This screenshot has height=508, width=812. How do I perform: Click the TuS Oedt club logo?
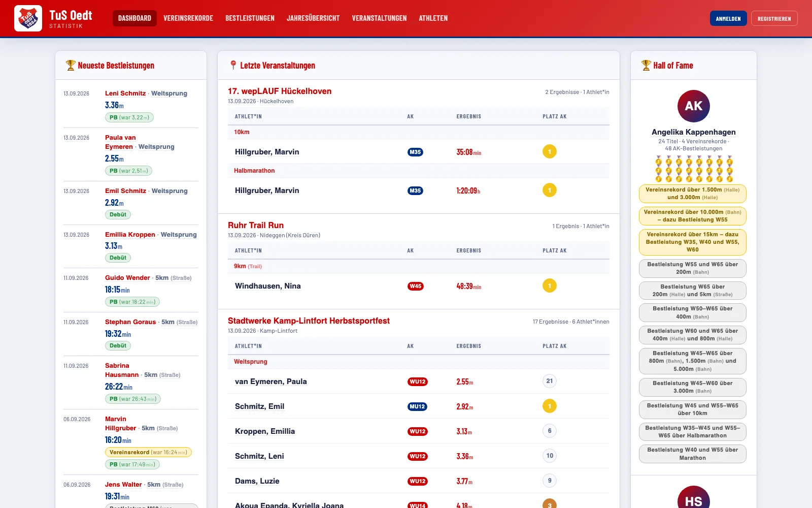(28, 18)
